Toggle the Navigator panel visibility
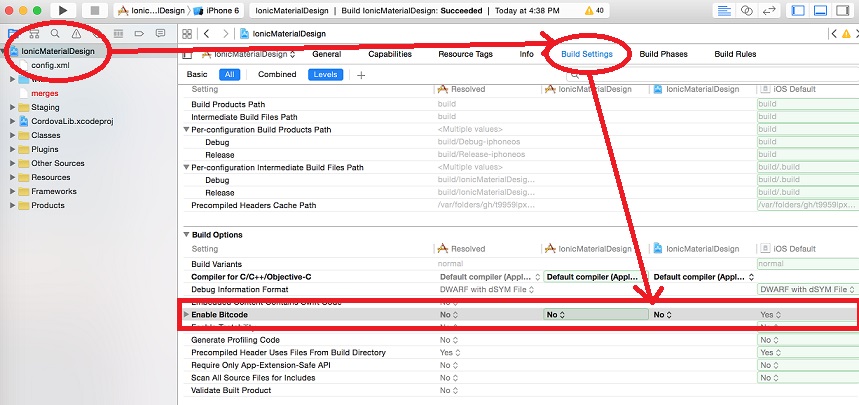 click(x=798, y=10)
